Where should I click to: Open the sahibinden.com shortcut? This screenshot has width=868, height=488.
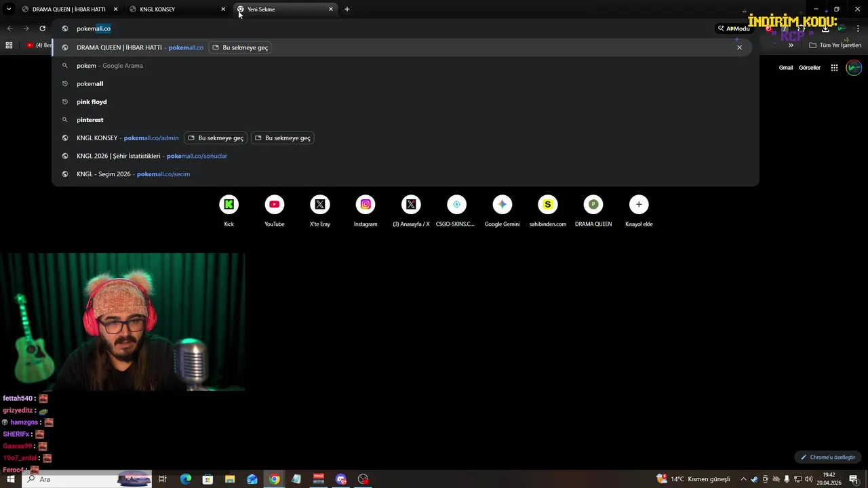click(548, 211)
